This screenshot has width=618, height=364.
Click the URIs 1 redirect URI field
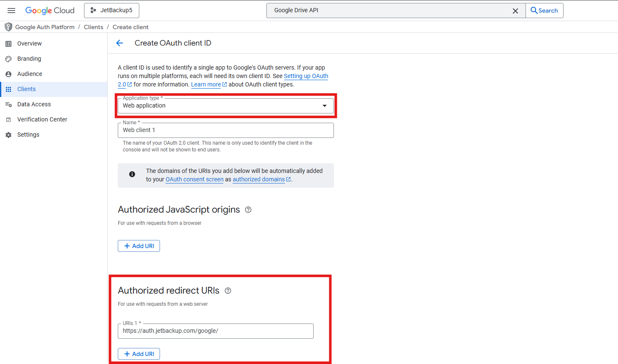[215, 331]
